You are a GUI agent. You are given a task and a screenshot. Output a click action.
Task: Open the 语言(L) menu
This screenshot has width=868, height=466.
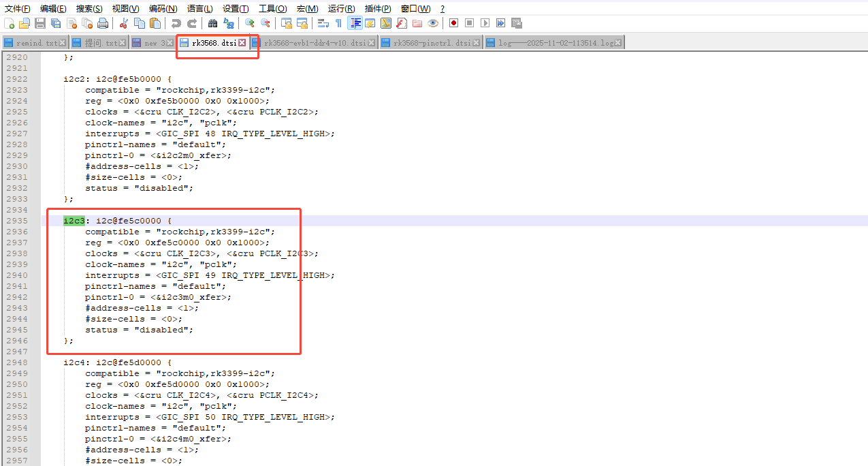click(x=199, y=8)
